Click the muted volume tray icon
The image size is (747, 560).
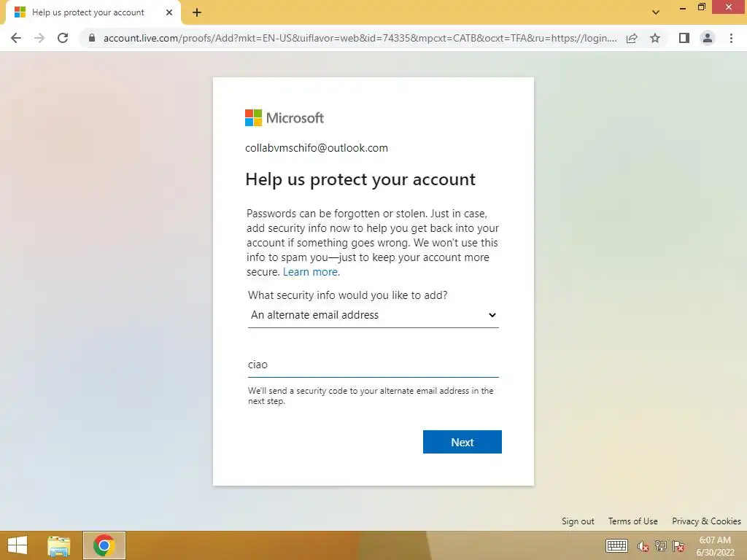click(x=643, y=546)
